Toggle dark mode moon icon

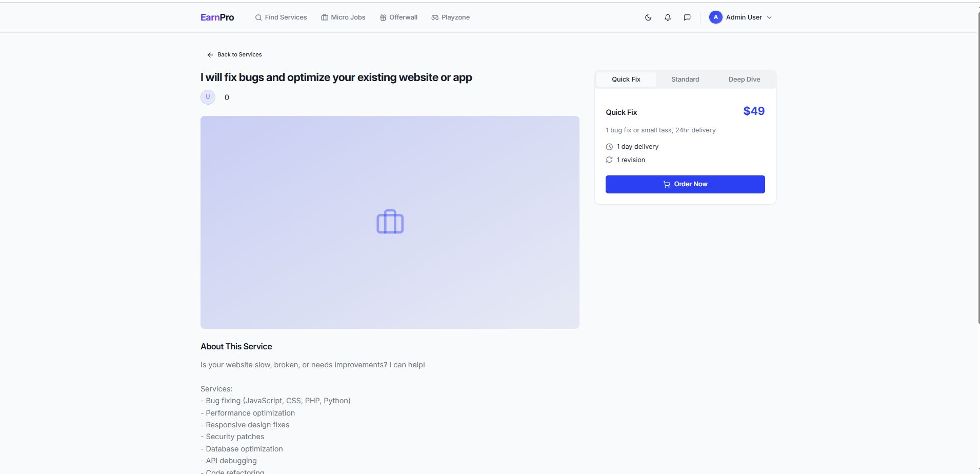point(648,17)
